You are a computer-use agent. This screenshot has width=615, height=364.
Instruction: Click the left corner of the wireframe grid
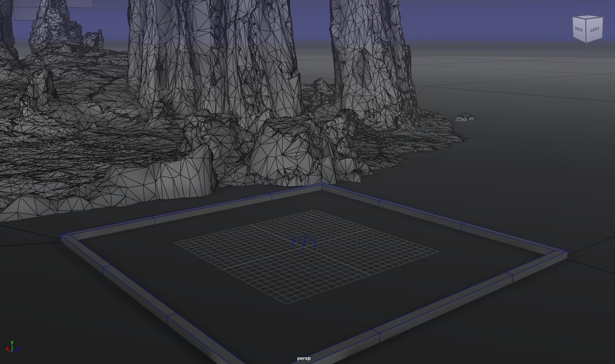click(x=176, y=243)
